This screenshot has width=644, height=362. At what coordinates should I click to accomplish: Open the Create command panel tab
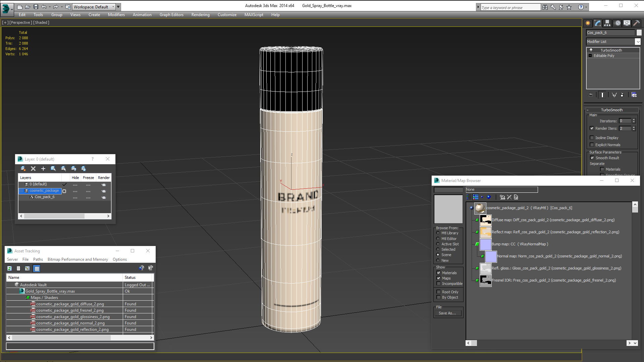pyautogui.click(x=588, y=23)
